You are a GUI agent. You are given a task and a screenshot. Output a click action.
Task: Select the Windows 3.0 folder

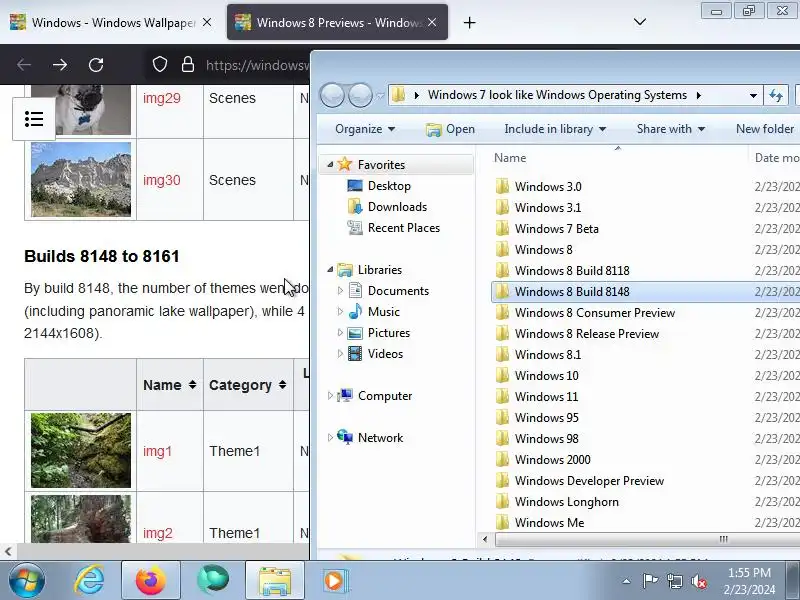tap(548, 187)
